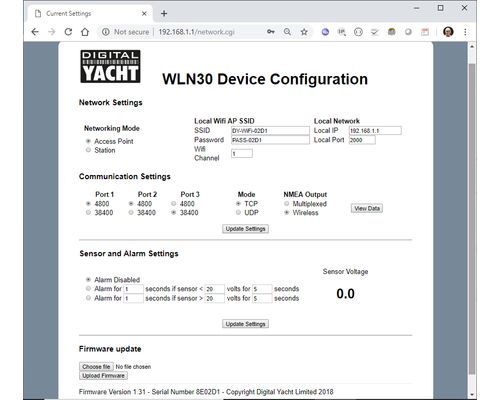Open the Chrome three-dot menu
The width and height of the screenshot is (500, 400).
tap(465, 32)
